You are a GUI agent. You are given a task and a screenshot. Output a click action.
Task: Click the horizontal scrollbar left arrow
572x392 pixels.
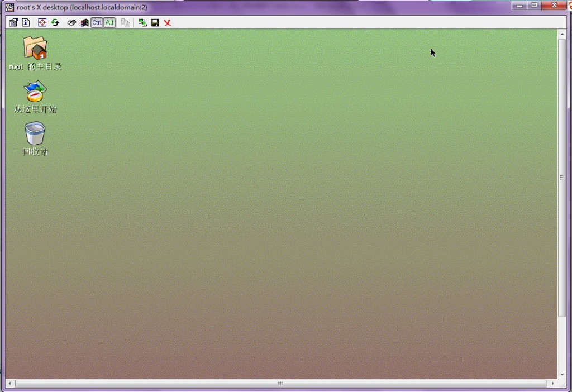pos(10,383)
